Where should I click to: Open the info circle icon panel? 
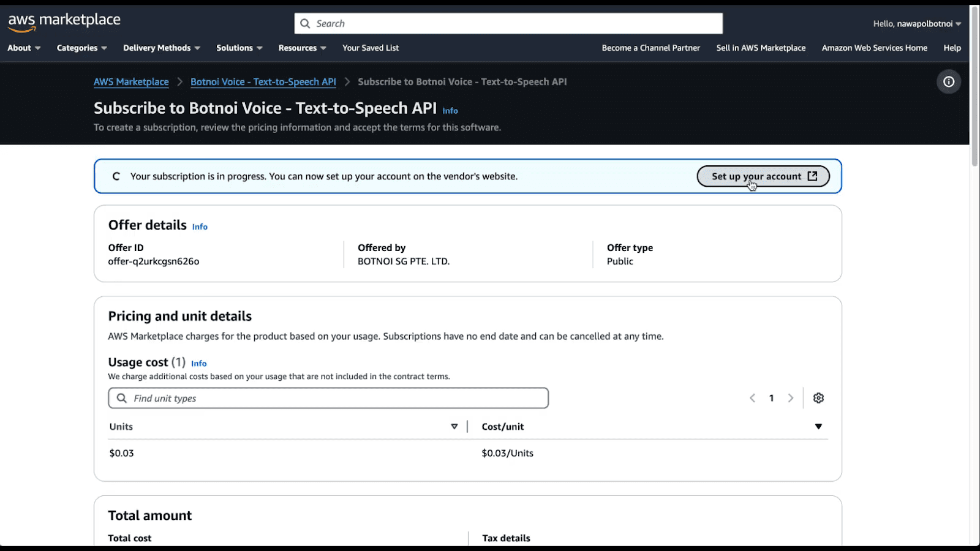pyautogui.click(x=949, y=81)
